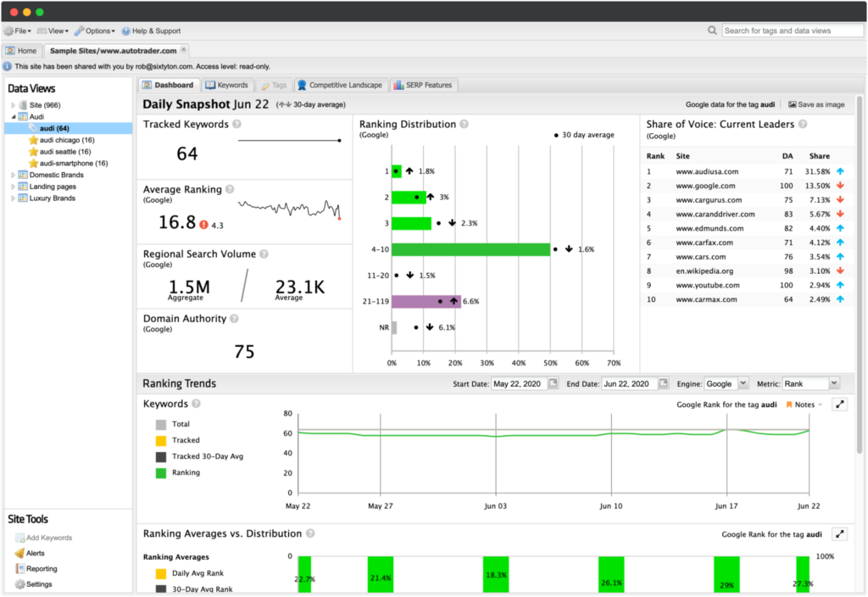Click the dashboard vertical scrollbar

[x=860, y=275]
